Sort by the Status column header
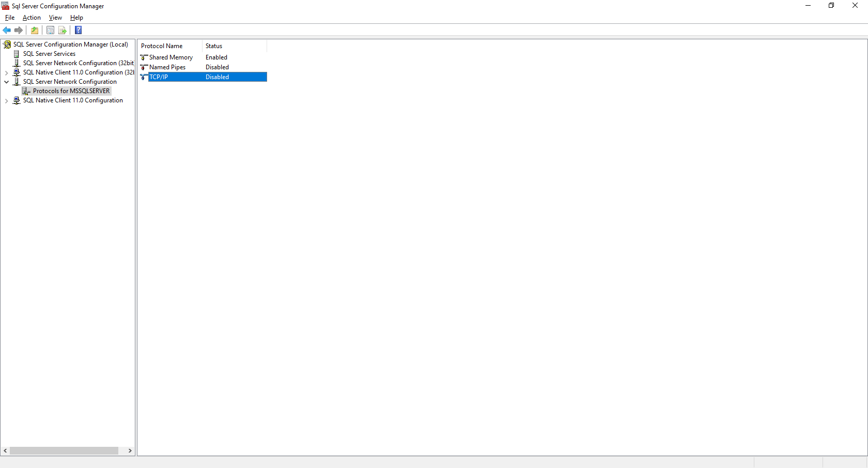This screenshot has width=868, height=468. 235,46
